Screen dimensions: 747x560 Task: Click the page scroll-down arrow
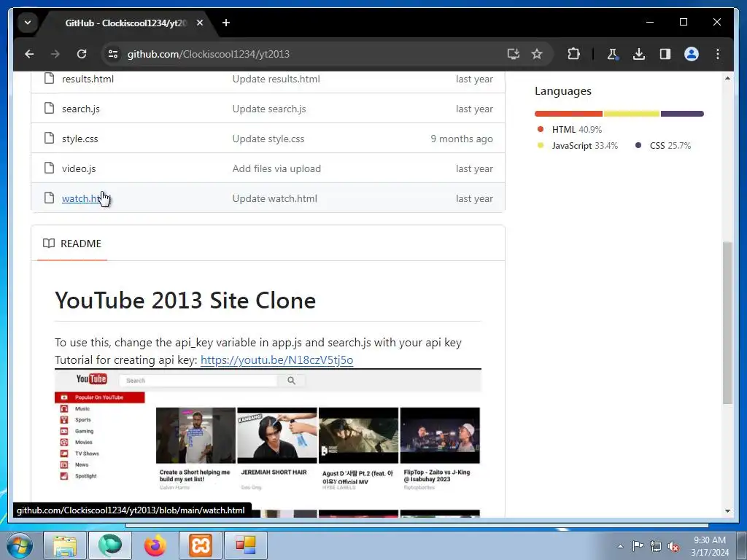tap(727, 511)
